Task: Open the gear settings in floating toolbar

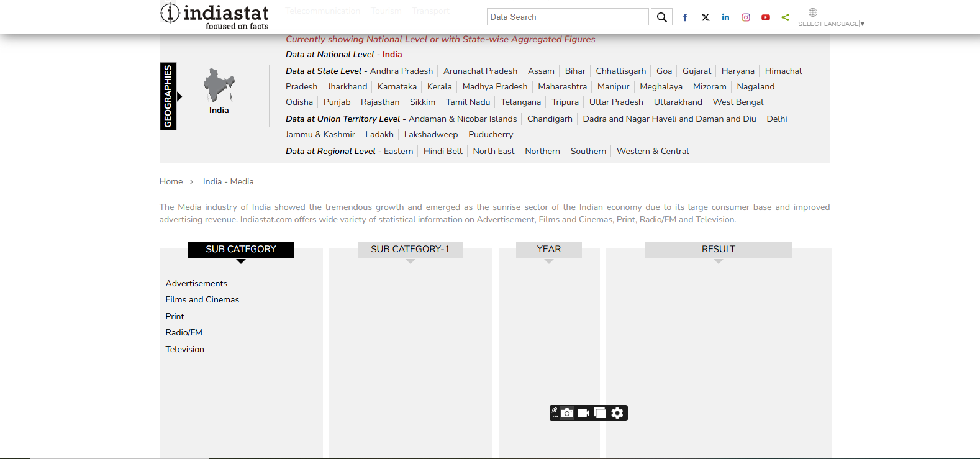Action: (617, 413)
